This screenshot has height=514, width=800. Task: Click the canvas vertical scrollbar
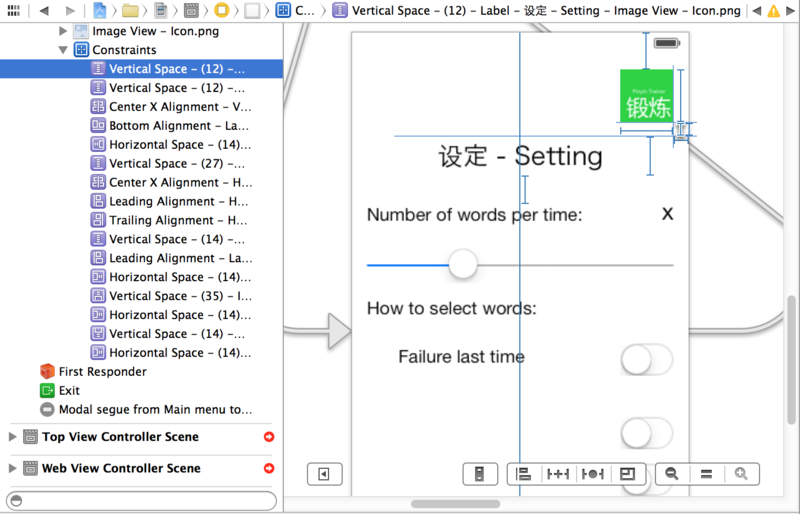pyautogui.click(x=791, y=360)
